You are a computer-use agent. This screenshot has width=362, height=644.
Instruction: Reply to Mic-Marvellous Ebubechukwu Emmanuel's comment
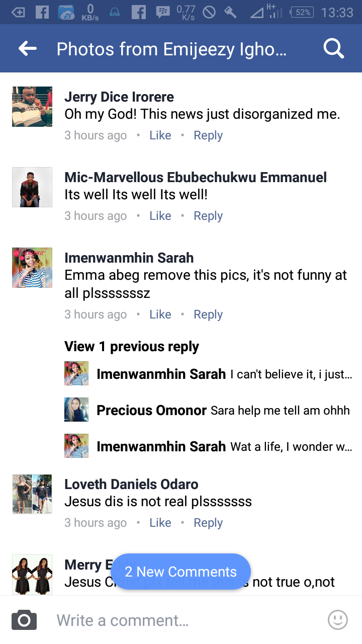[208, 216]
